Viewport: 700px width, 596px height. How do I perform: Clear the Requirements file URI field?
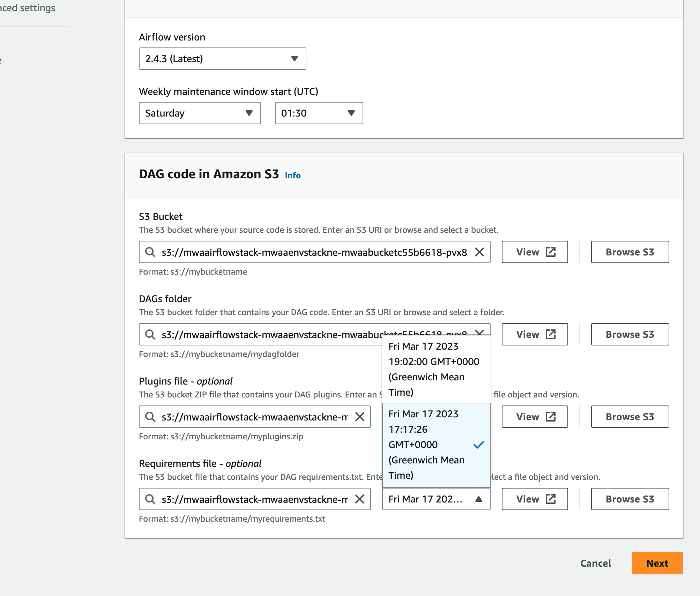pos(360,499)
